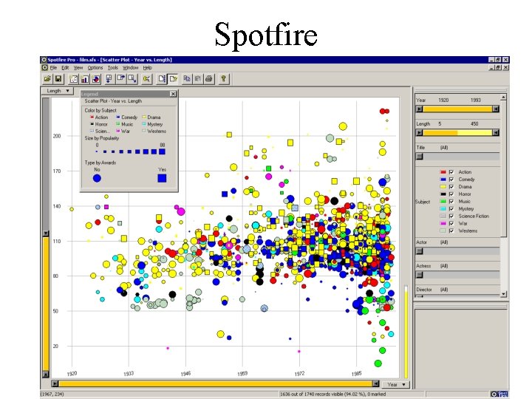Uncheck the Drama subject checkbox

[451, 187]
